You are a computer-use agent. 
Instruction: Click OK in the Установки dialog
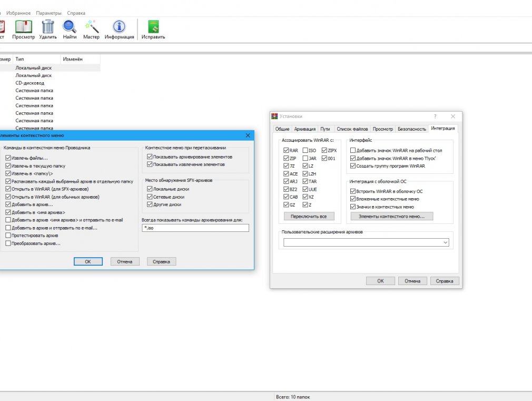[380, 281]
